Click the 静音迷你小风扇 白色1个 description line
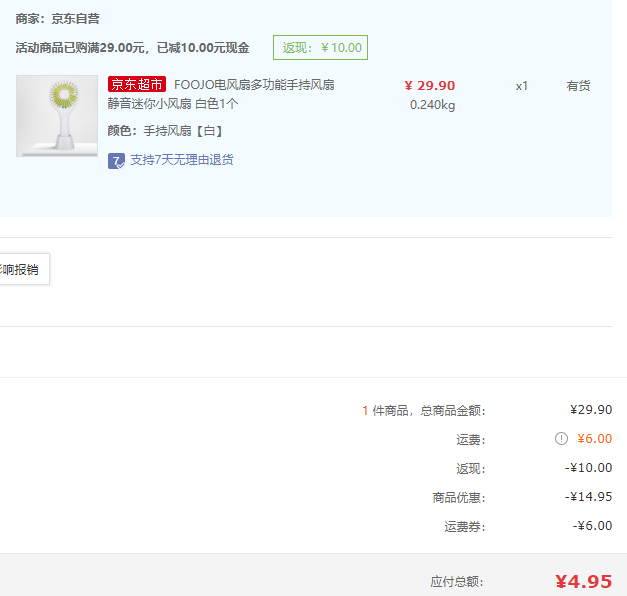 point(173,104)
